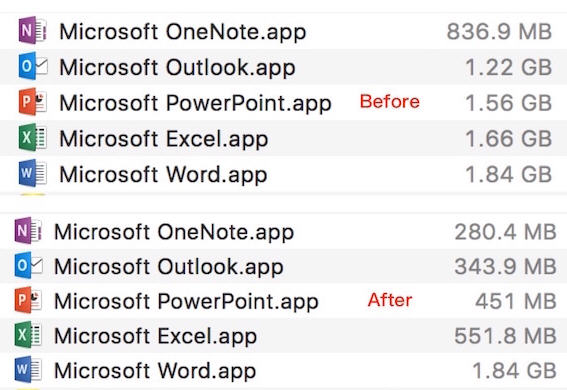Screen dimensions: 567x390
Task: Click the Word icon in the lower list
Action: pyautogui.click(x=28, y=370)
